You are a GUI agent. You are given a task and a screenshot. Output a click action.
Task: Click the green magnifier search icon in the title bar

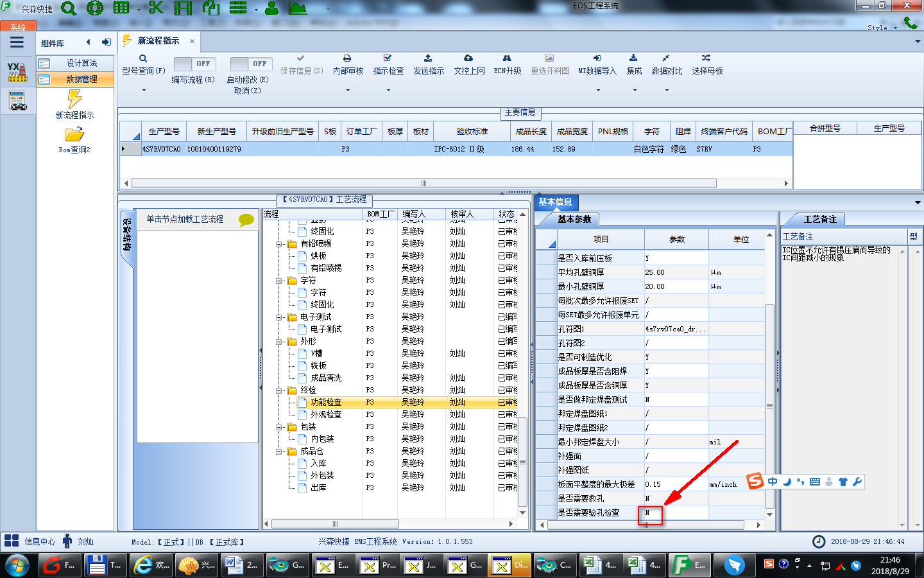(x=69, y=8)
